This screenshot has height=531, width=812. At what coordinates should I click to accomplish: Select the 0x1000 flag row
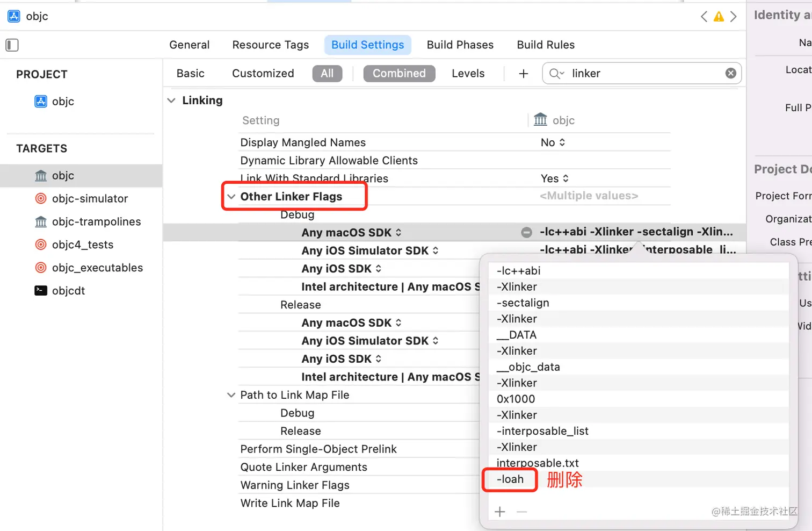click(639, 399)
